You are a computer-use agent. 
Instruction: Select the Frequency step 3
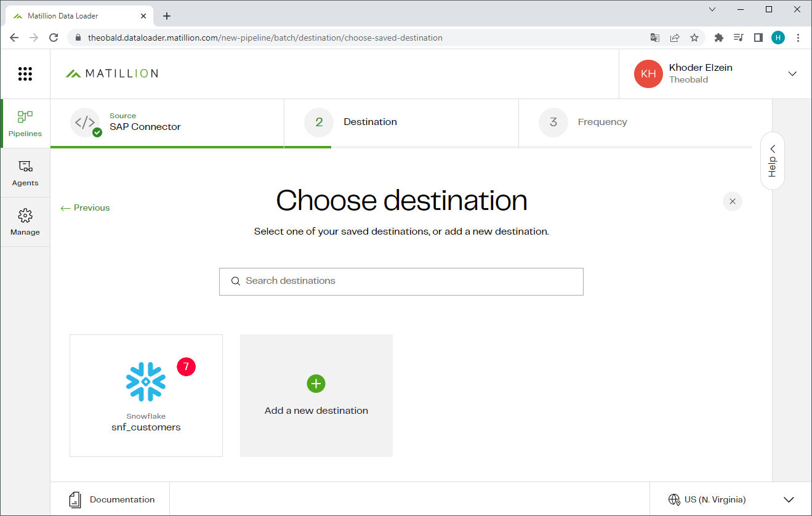(x=635, y=122)
